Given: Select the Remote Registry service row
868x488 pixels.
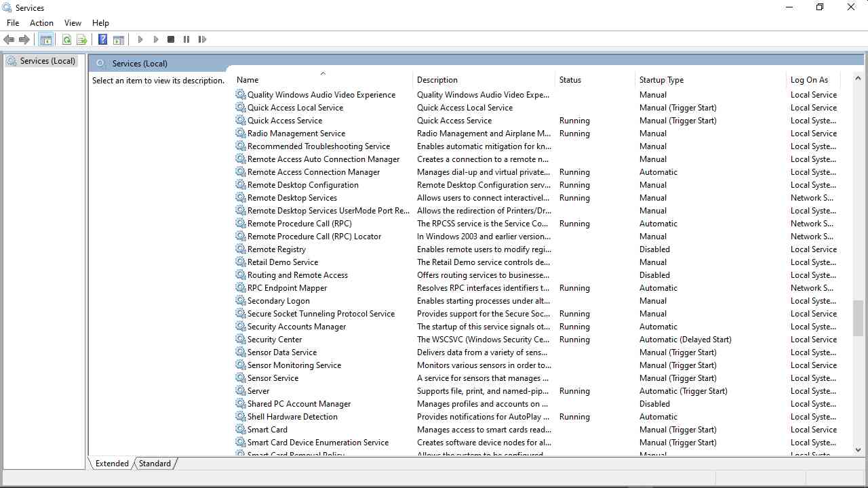Looking at the screenshot, I should pyautogui.click(x=277, y=249).
